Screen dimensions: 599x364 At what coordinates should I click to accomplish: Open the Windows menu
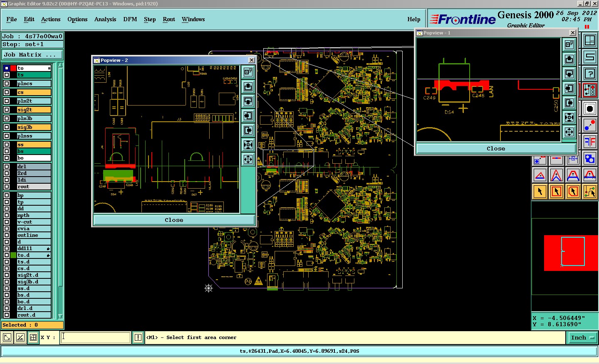click(193, 19)
